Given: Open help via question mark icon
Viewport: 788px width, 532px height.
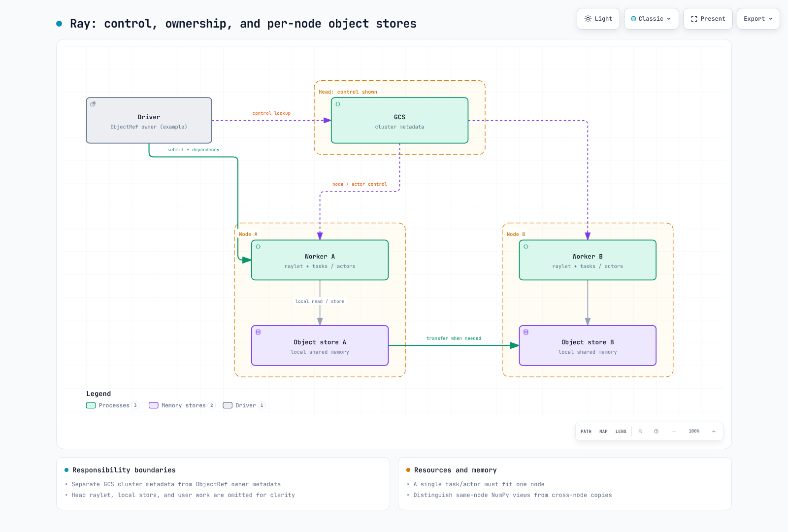Looking at the screenshot, I should point(656,432).
